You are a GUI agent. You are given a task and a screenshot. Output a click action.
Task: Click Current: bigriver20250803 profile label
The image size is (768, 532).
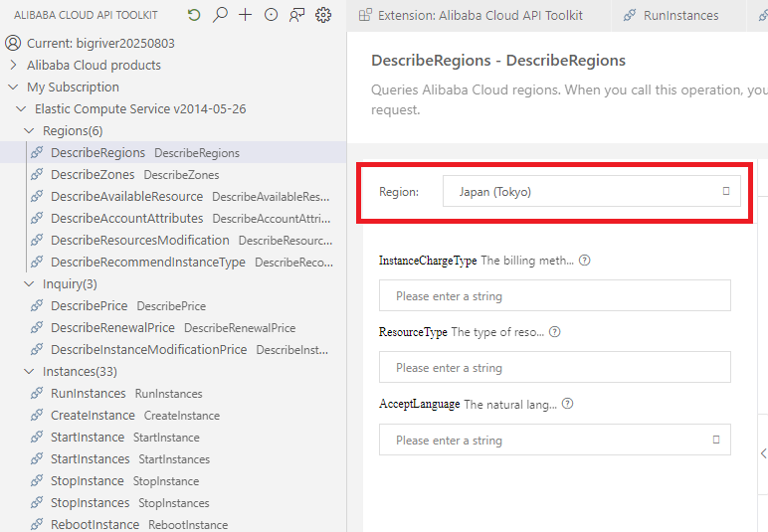click(x=100, y=43)
